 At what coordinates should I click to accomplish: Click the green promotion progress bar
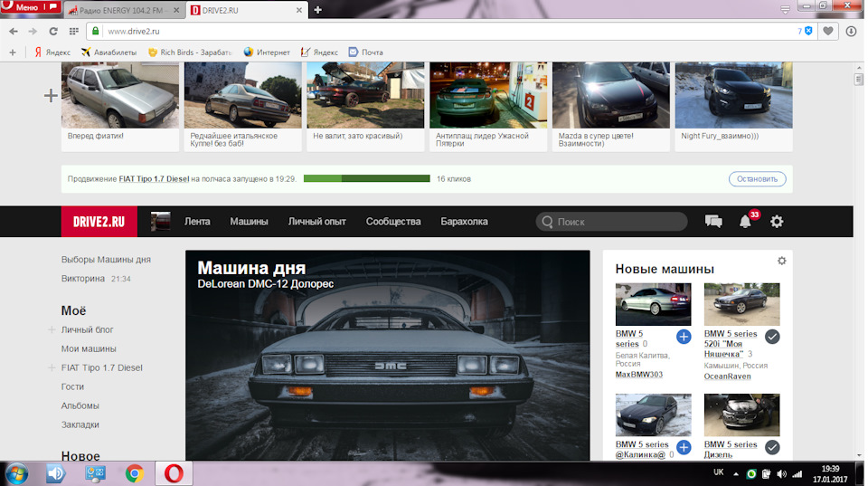point(366,178)
